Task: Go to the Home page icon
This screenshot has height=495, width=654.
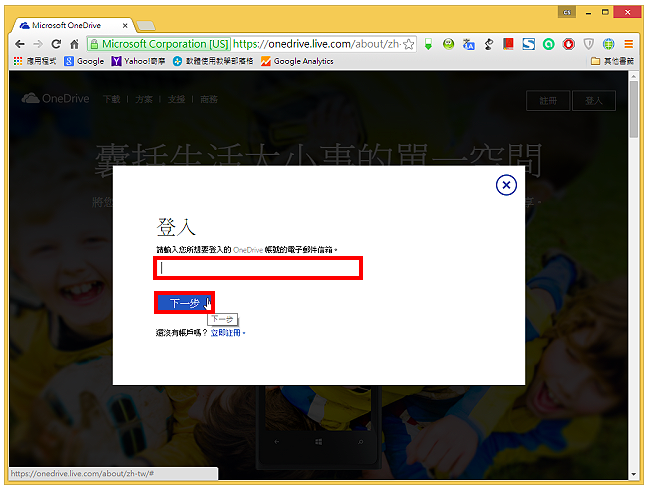Action: point(74,44)
